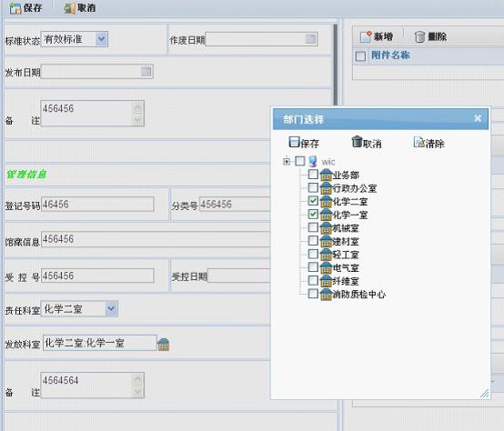The image size is (504, 431).
Task: Click the top toolbar 保存 save icon
Action: 15,8
